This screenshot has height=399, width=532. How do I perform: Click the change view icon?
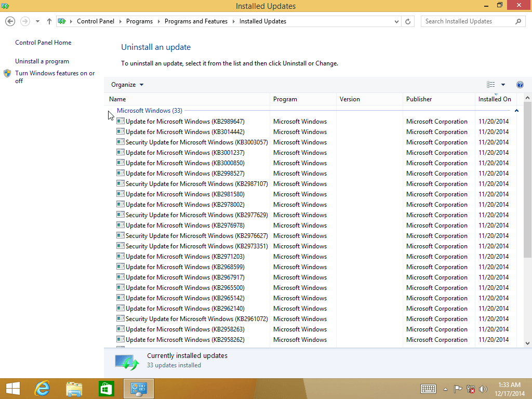(x=490, y=85)
